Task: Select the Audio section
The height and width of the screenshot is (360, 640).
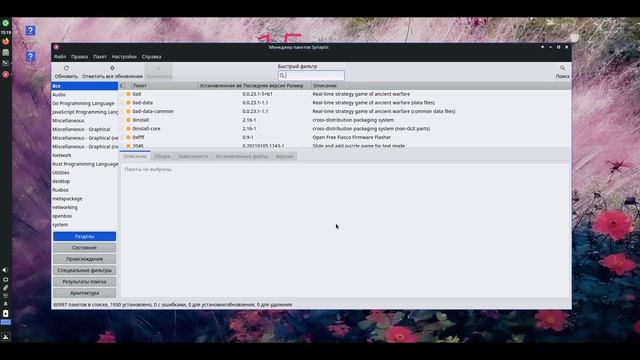Action: [x=84, y=95]
